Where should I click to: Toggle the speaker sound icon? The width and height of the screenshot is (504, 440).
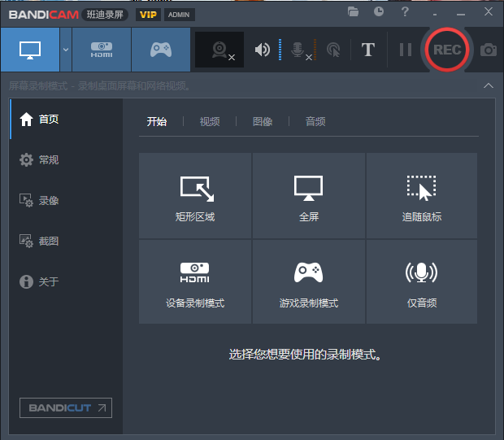(x=263, y=50)
